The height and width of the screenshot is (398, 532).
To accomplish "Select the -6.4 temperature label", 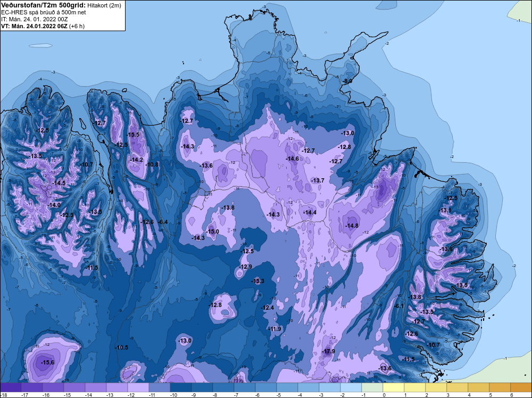I will point(163,222).
